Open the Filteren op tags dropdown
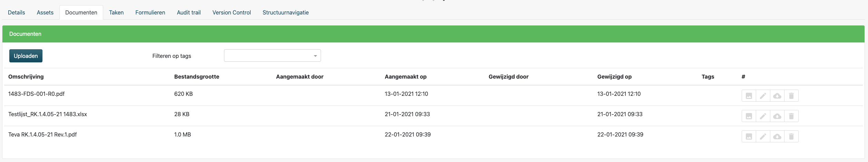This screenshot has width=868, height=162. coord(272,55)
